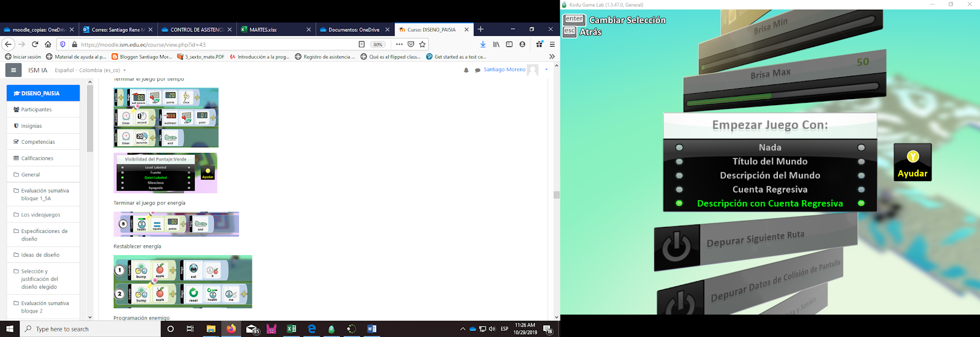Open Word from the taskbar
The image size is (980, 337).
click(x=372, y=329)
